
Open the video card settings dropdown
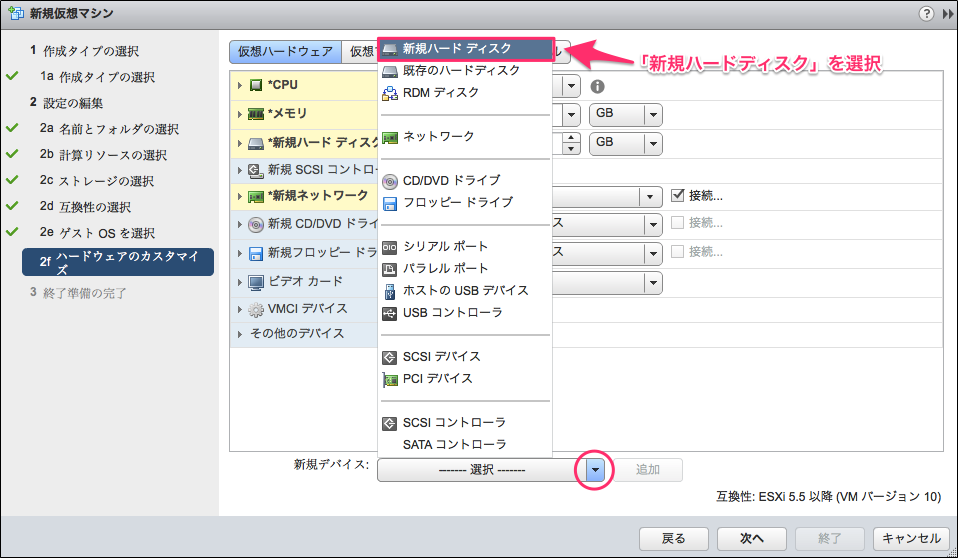click(x=653, y=283)
